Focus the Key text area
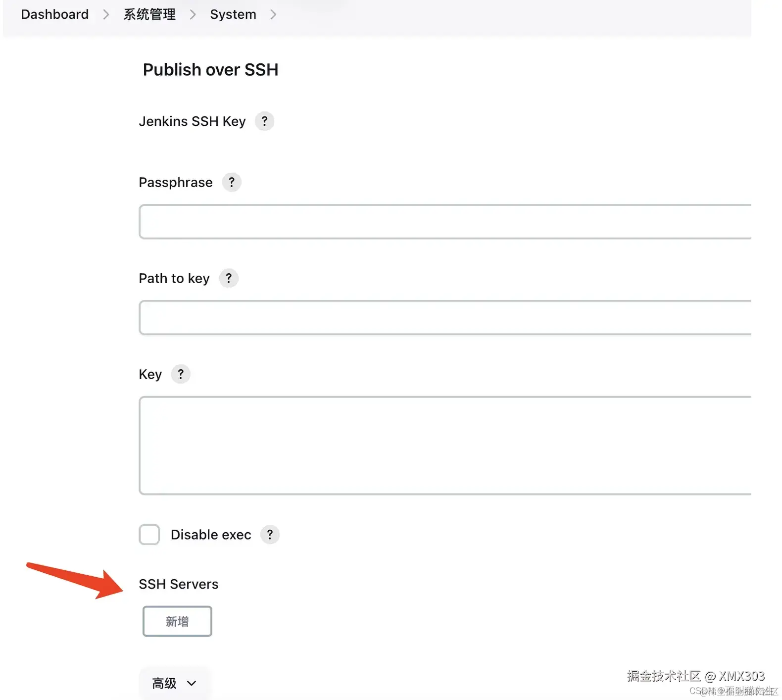This screenshot has width=782, height=700. [x=444, y=445]
